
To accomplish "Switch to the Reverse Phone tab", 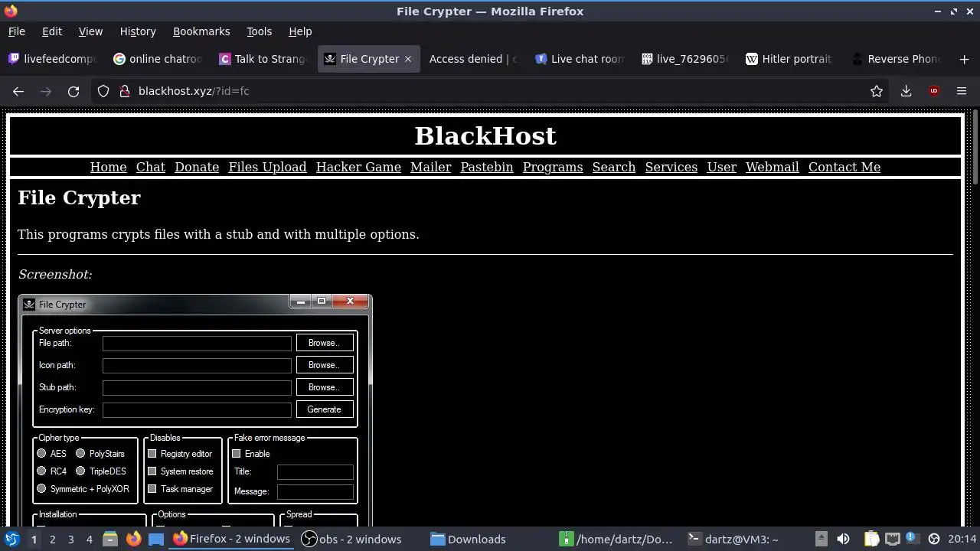I will tap(897, 59).
